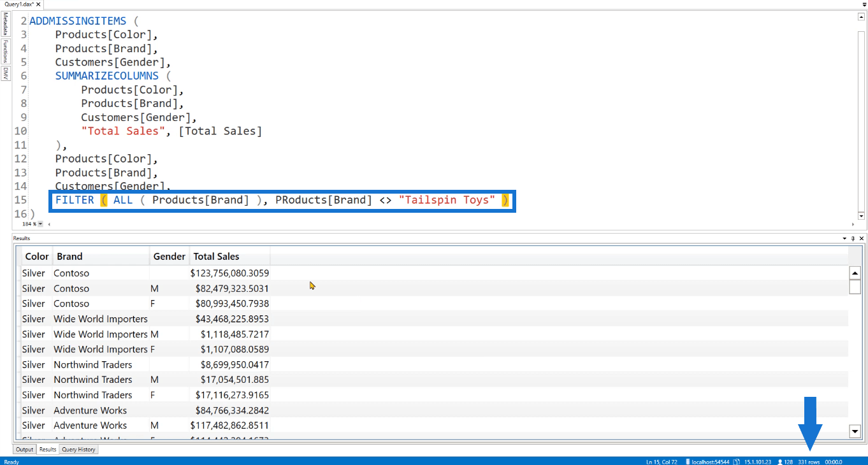868x465 pixels.
Task: Sort results by Color column header
Action: (37, 256)
